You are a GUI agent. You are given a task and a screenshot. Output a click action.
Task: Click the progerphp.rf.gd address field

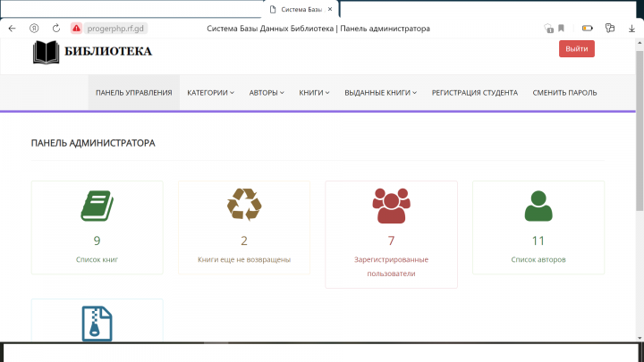(115, 29)
